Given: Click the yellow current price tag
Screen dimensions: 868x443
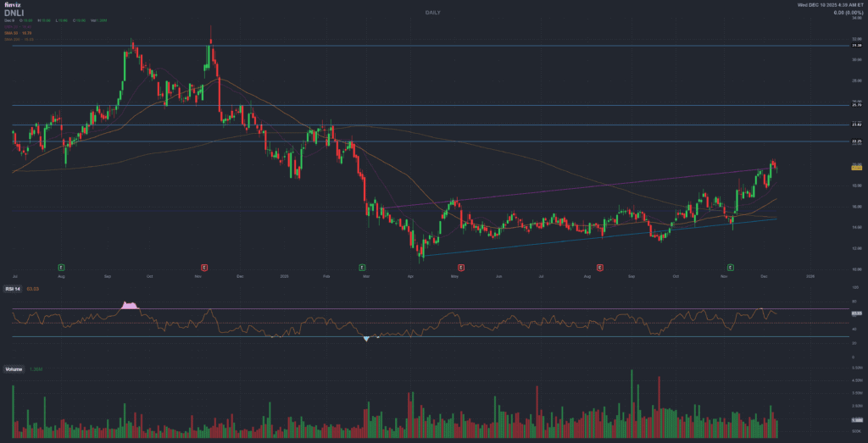Looking at the screenshot, I should tap(856, 168).
